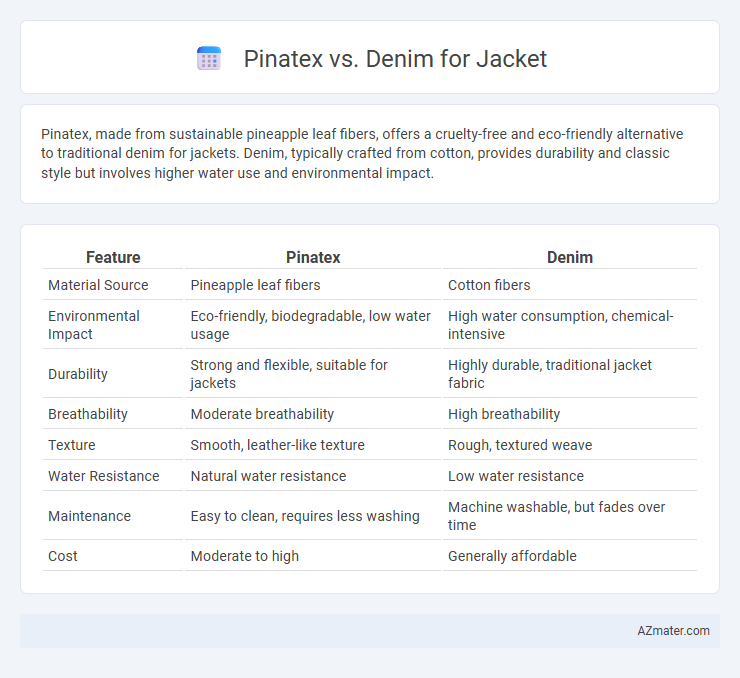The height and width of the screenshot is (678, 740).
Task: Select the 'Material Source' row label
Action: click(x=98, y=285)
